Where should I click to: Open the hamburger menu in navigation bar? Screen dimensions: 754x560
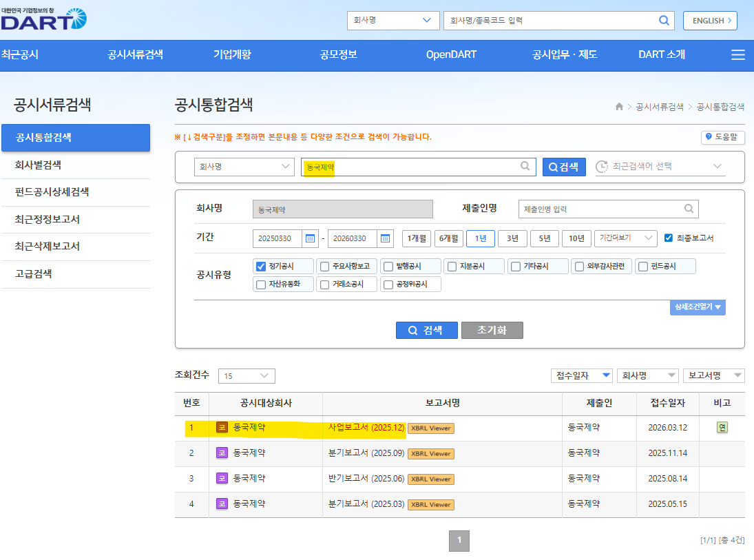[737, 55]
